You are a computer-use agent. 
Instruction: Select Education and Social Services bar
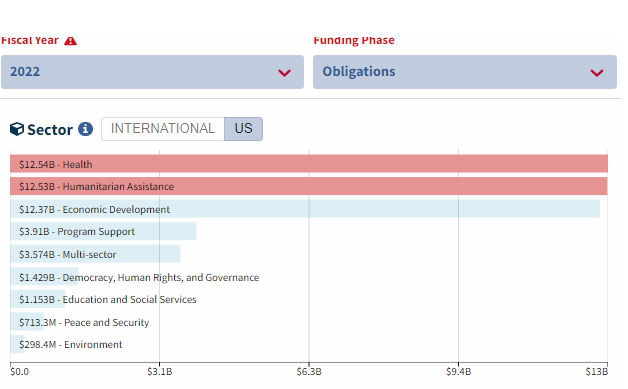pyautogui.click(x=37, y=299)
